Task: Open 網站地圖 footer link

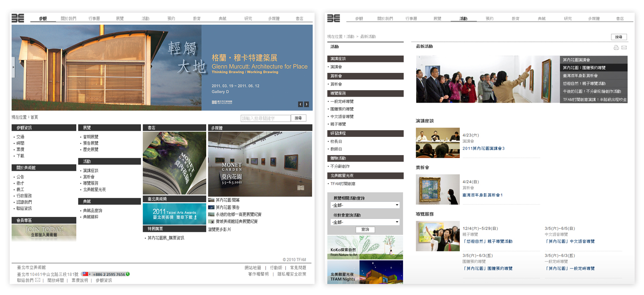Action: pos(252,268)
